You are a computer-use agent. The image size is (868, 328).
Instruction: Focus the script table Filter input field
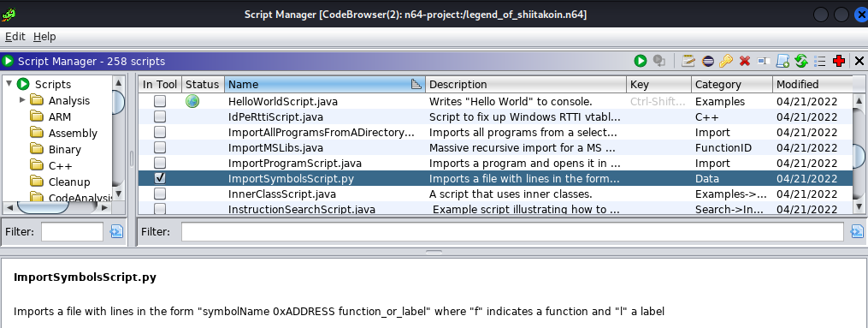pos(512,231)
